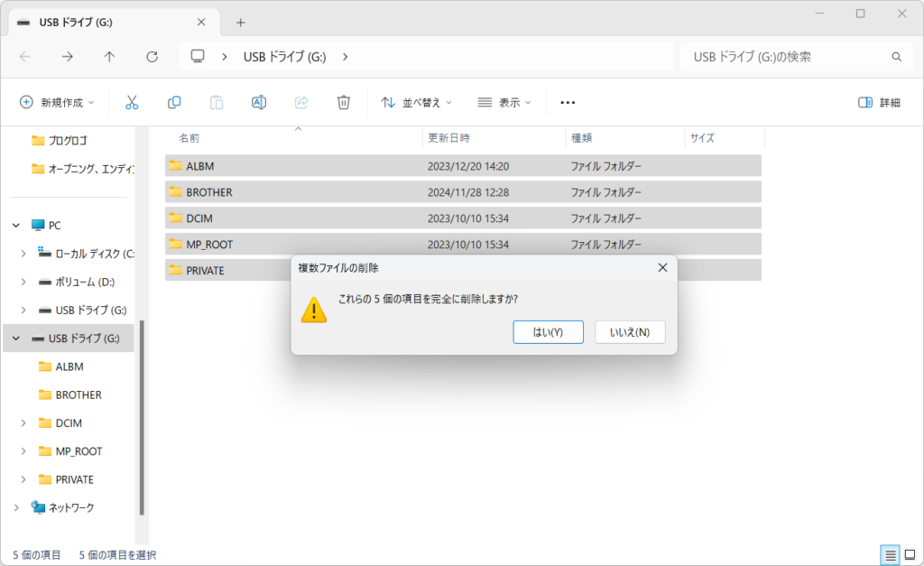This screenshot has height=566, width=924.
Task: Open the See more ellipsis menu
Action: click(x=568, y=103)
